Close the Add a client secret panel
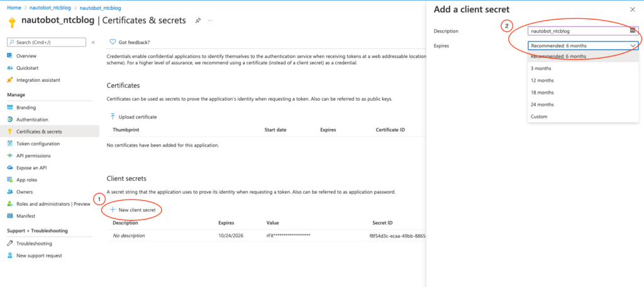The height and width of the screenshot is (287, 644). [632, 9]
